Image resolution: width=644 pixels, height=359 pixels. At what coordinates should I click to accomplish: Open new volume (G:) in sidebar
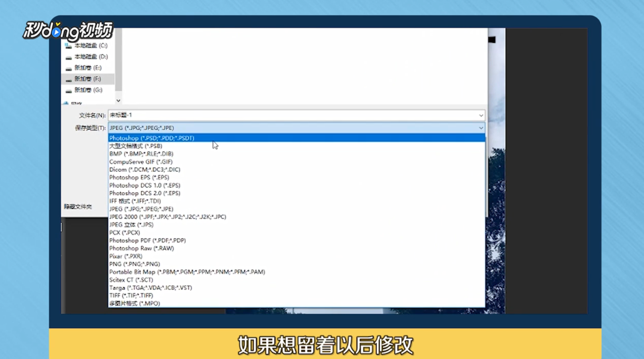[x=87, y=90]
